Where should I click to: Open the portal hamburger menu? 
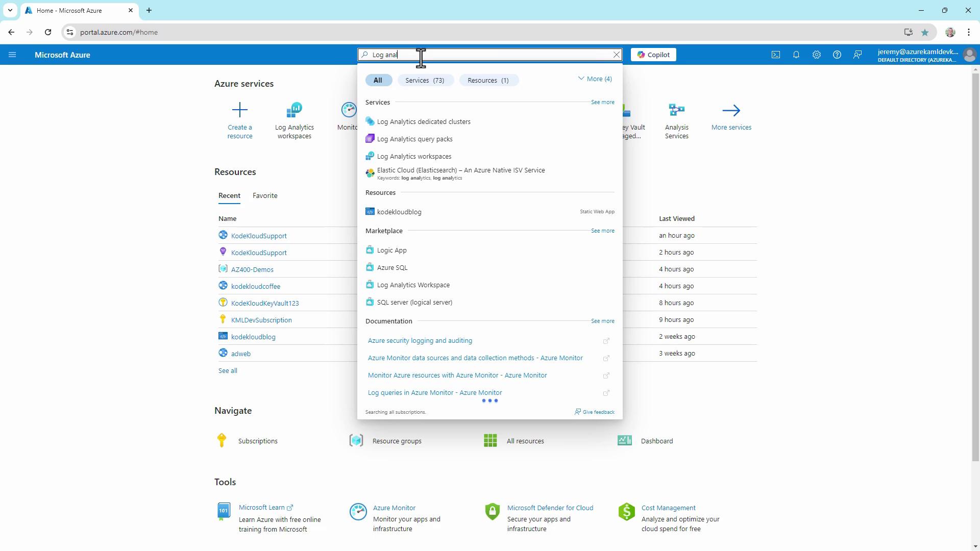pos(12,55)
